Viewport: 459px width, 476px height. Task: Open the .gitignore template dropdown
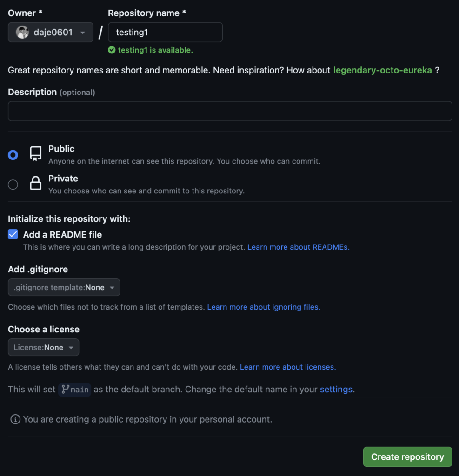(64, 287)
